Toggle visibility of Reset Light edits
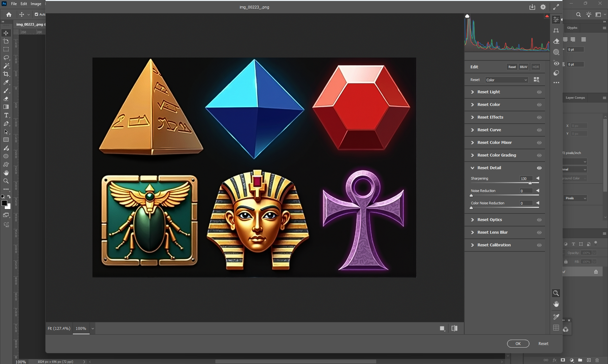This screenshot has width=608, height=364. point(539,92)
